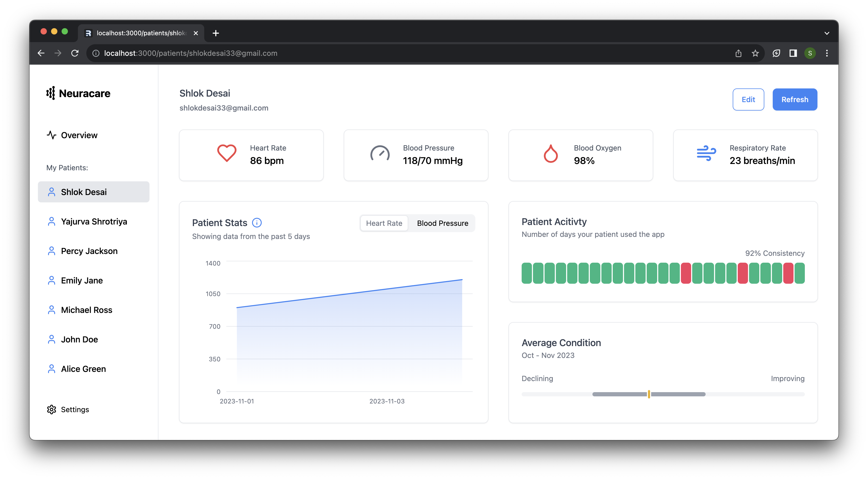This screenshot has width=868, height=479.
Task: Click the yellow Average Condition slider marker
Action: (x=649, y=394)
